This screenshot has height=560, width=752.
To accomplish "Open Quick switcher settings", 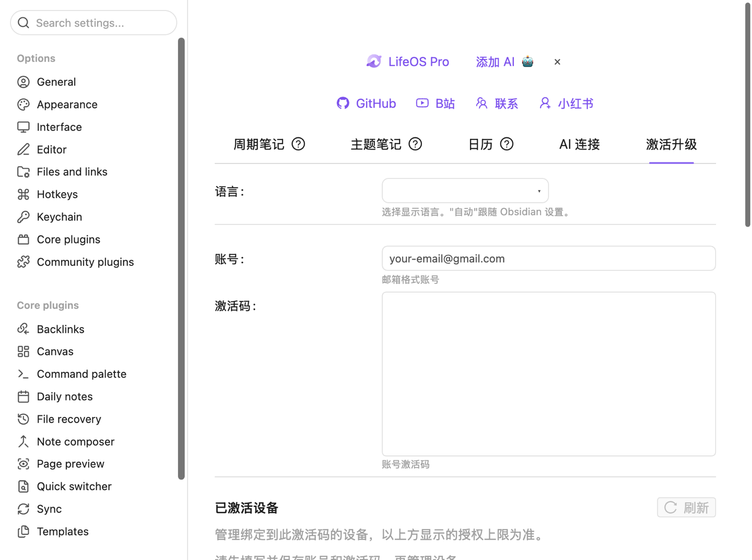I will coord(74,486).
